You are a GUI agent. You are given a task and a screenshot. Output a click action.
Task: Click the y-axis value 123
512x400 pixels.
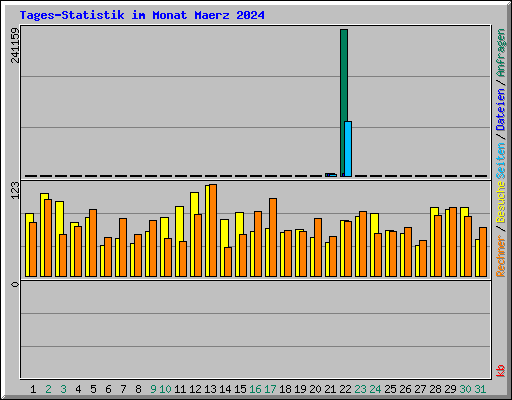[x=15, y=190]
